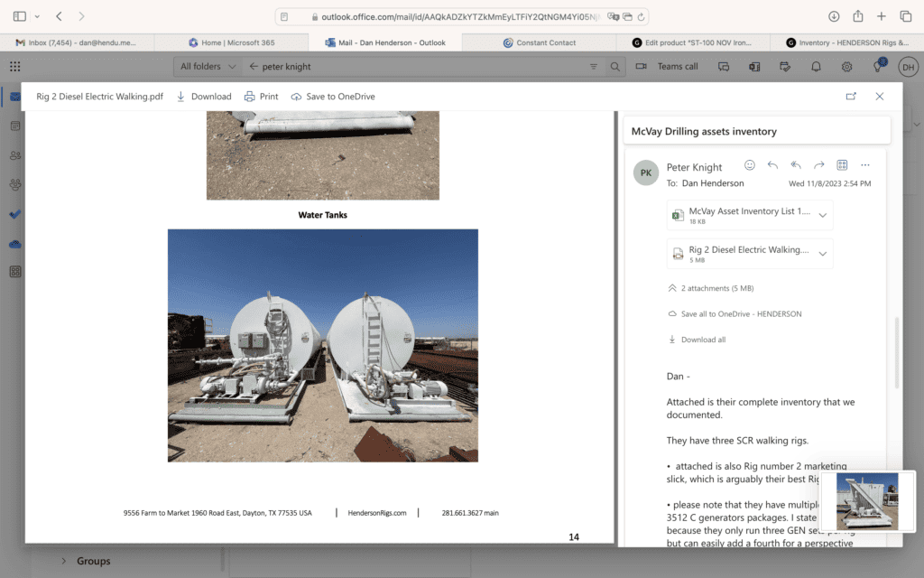
Task: Save the PDF to OneDrive
Action: coord(332,97)
